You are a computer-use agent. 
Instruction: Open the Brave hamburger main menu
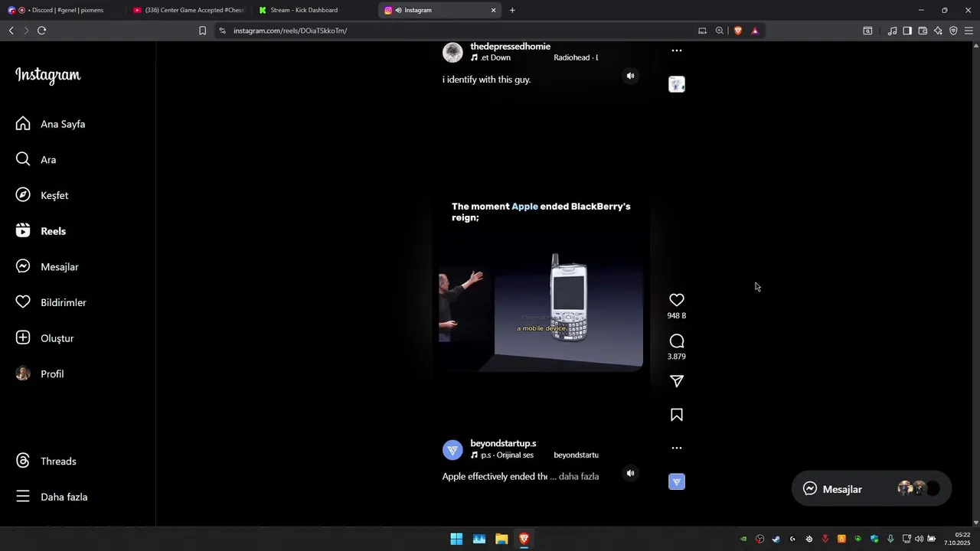pyautogui.click(x=969, y=31)
